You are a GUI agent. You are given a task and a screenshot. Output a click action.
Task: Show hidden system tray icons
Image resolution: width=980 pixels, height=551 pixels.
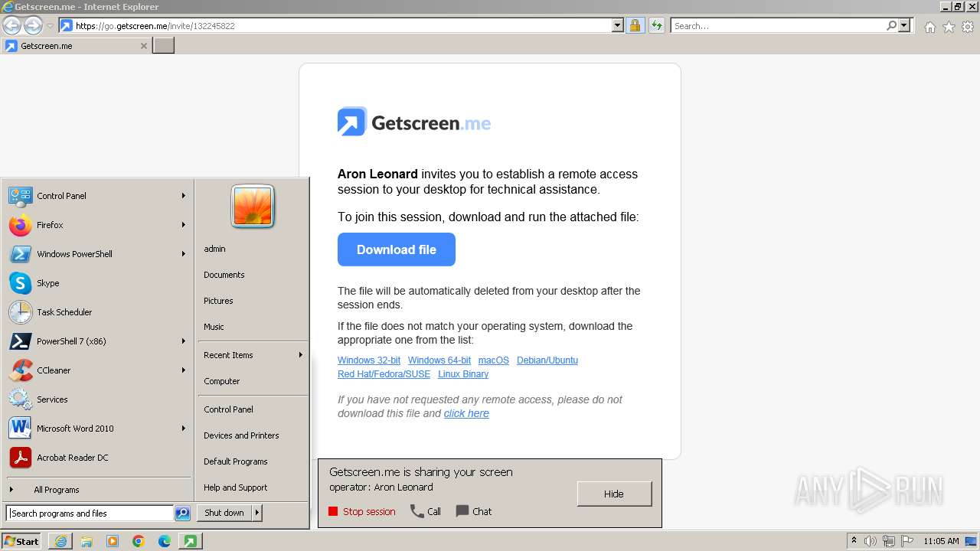pos(854,541)
